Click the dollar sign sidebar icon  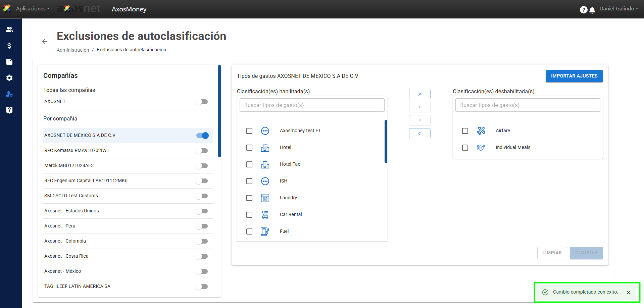tap(9, 46)
